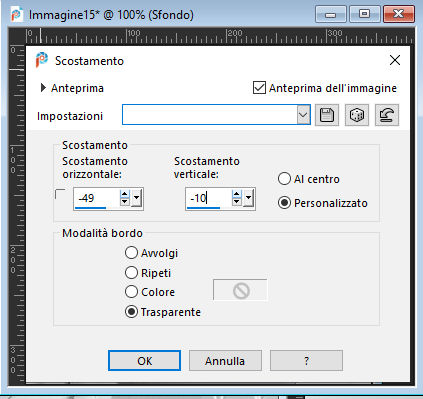Select the Al centro radio button
Viewport: 423px width, 399px height.
(284, 179)
